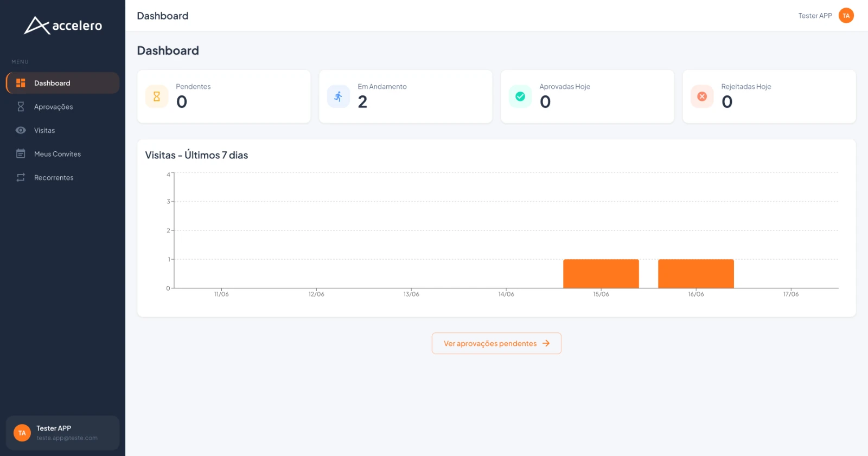This screenshot has width=868, height=456.
Task: Click the TA avatar in sidebar footer
Action: [x=22, y=433]
